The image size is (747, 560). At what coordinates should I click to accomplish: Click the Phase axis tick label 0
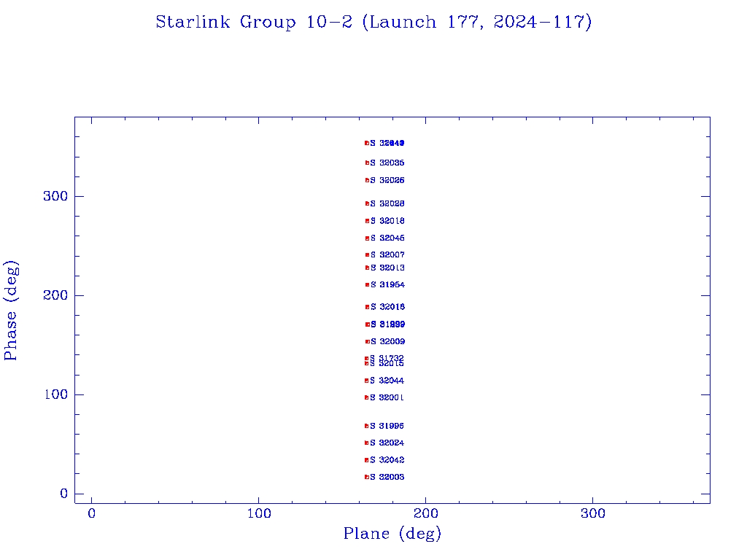64,494
